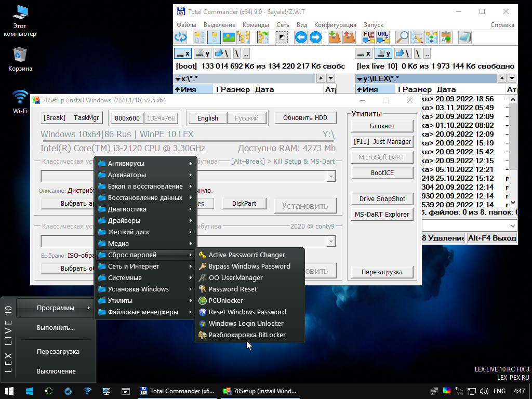Image resolution: width=532 pixels, height=399 pixels.
Task: Open the FTP connect toolbar icon
Action: [368, 37]
